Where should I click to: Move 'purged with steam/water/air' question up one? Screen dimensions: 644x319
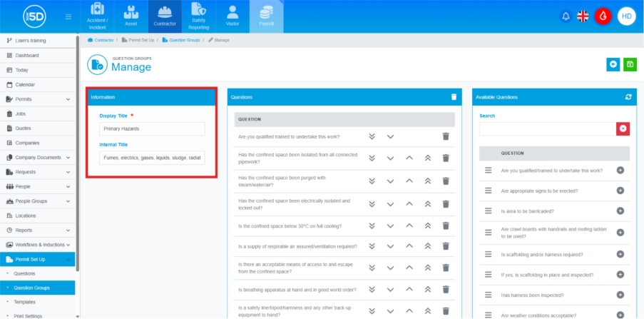point(409,181)
